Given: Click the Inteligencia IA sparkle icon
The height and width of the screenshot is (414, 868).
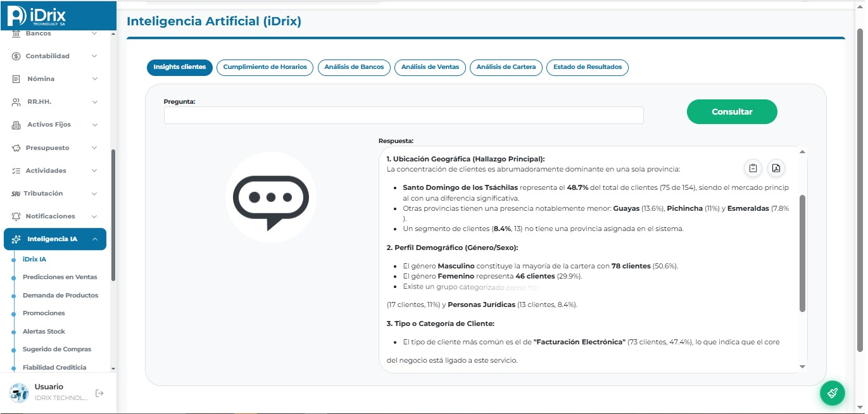Looking at the screenshot, I should [16, 239].
